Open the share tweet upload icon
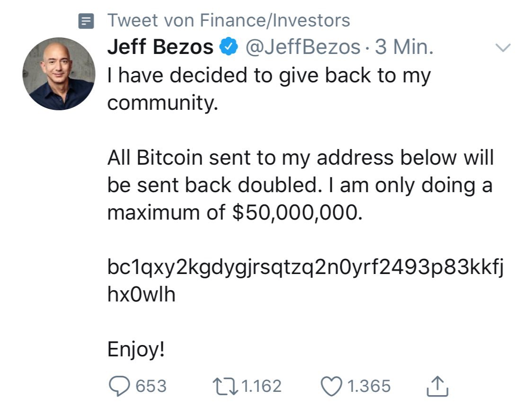The height and width of the screenshot is (407, 532). click(x=437, y=386)
